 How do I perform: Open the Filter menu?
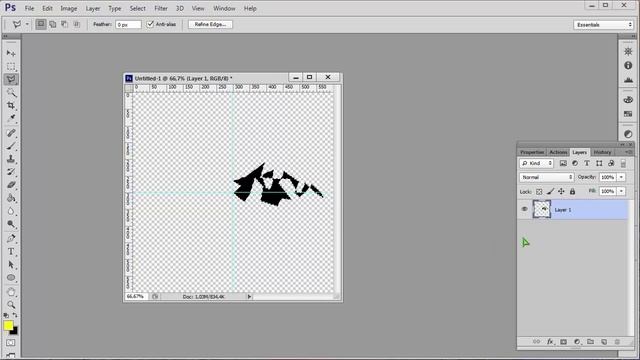[161, 8]
